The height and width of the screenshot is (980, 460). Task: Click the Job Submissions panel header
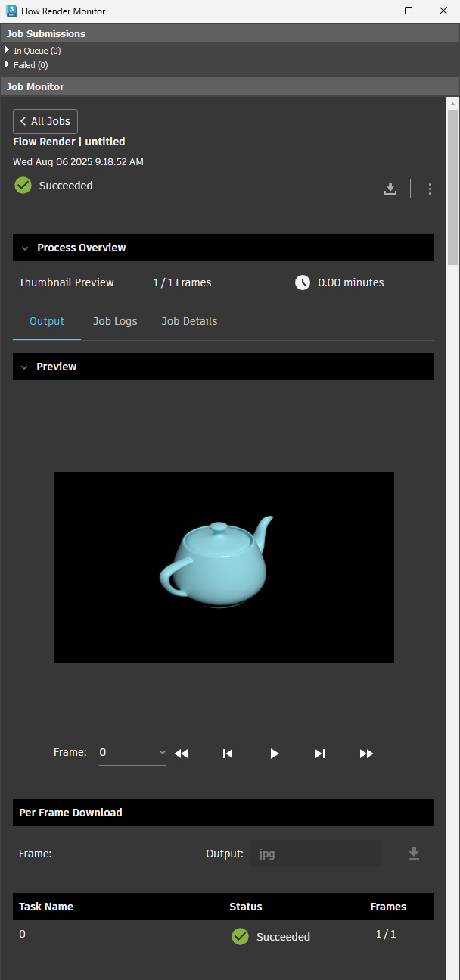pos(230,33)
